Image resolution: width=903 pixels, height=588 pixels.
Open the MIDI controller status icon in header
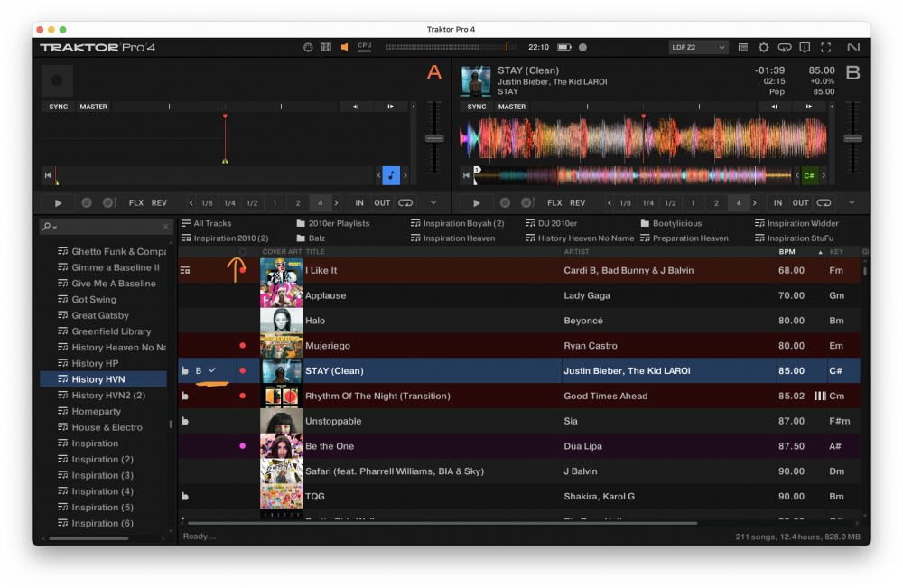pyautogui.click(x=308, y=47)
